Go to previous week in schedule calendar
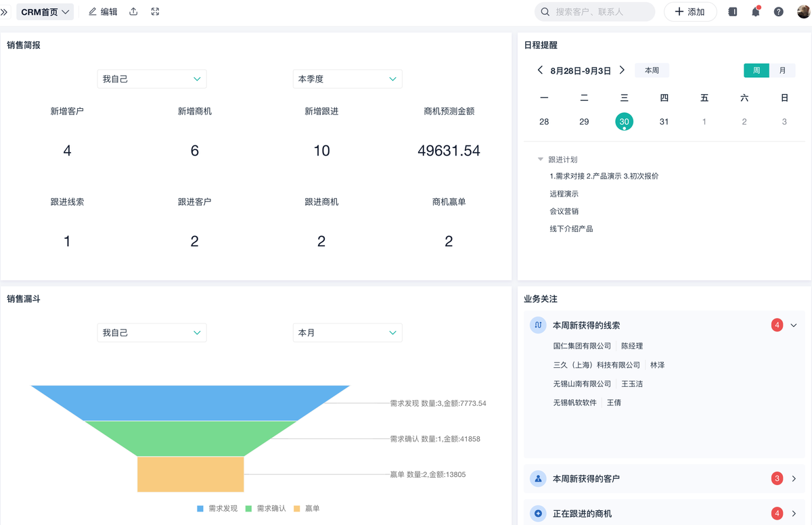812x525 pixels. click(x=540, y=70)
